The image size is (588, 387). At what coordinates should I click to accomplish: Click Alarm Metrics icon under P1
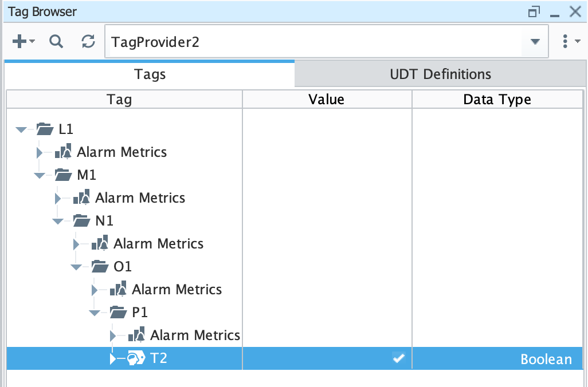tap(136, 335)
